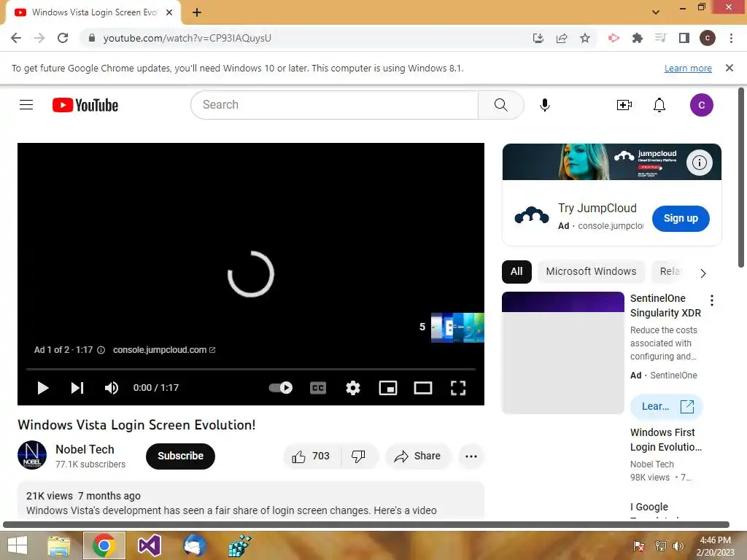Click the ad info icon beside Ad 1 of 2

101,350
